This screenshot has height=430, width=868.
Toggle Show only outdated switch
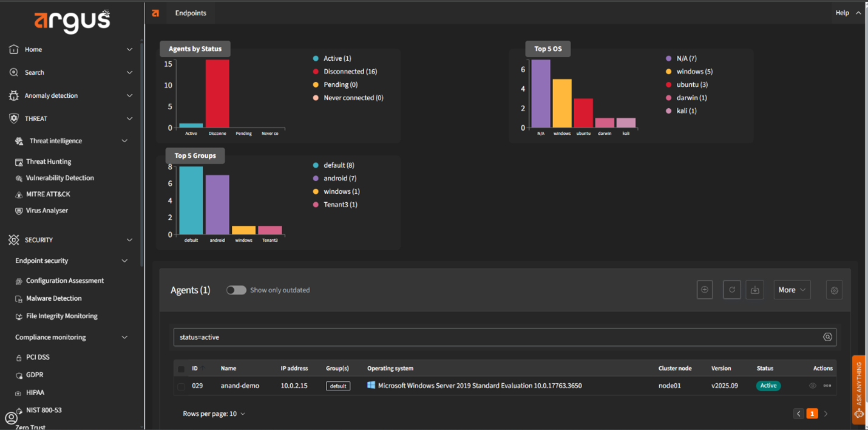click(x=236, y=290)
